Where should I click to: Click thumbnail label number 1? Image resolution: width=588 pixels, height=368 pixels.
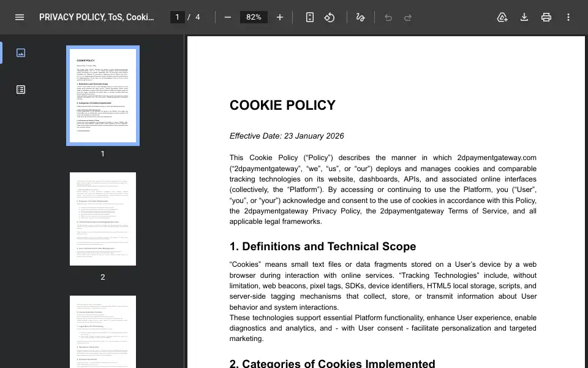[103, 153]
